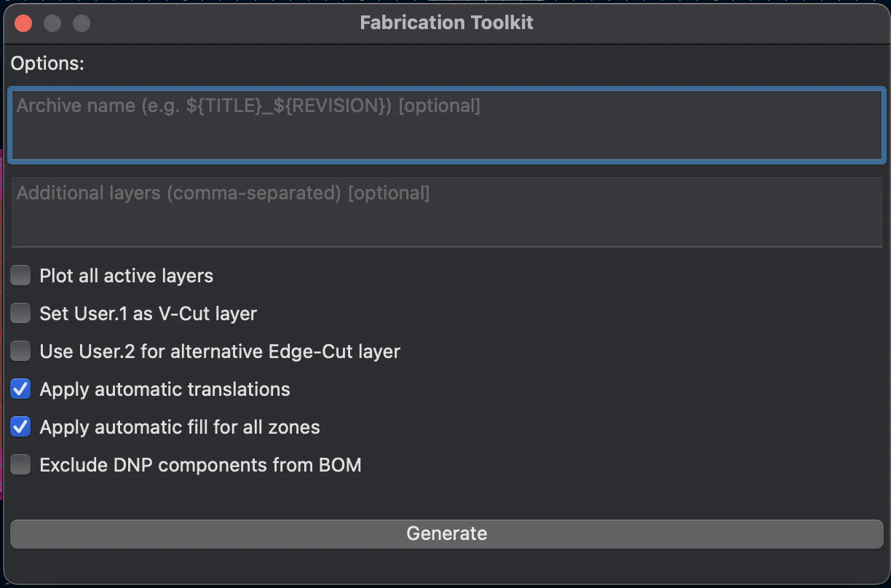Click the minimize window button

[x=52, y=23]
